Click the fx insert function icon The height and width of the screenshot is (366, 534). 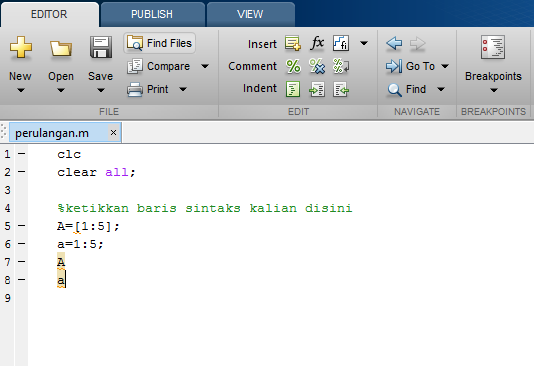(x=317, y=43)
